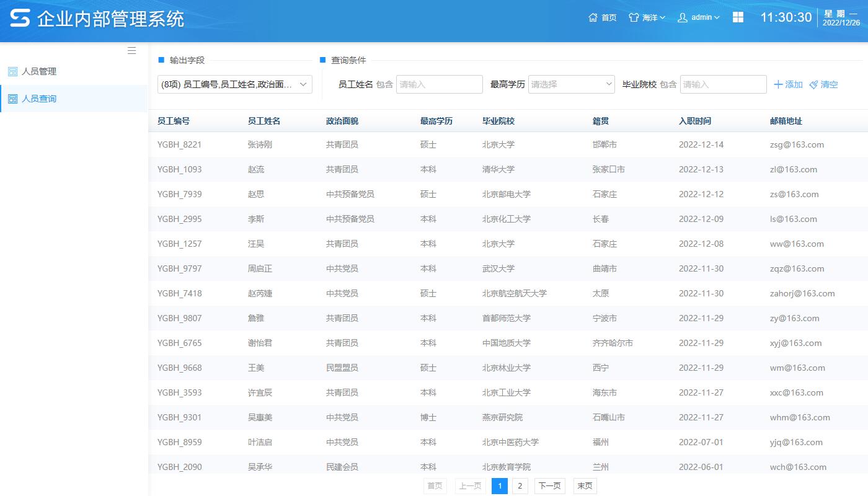
Task: Click the 下一页 next page button
Action: [x=549, y=486]
